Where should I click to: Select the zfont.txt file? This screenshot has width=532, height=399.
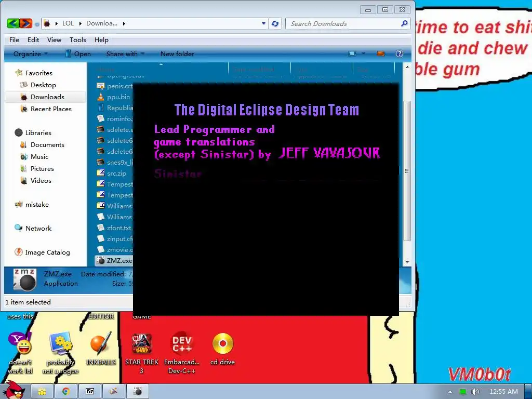115,228
